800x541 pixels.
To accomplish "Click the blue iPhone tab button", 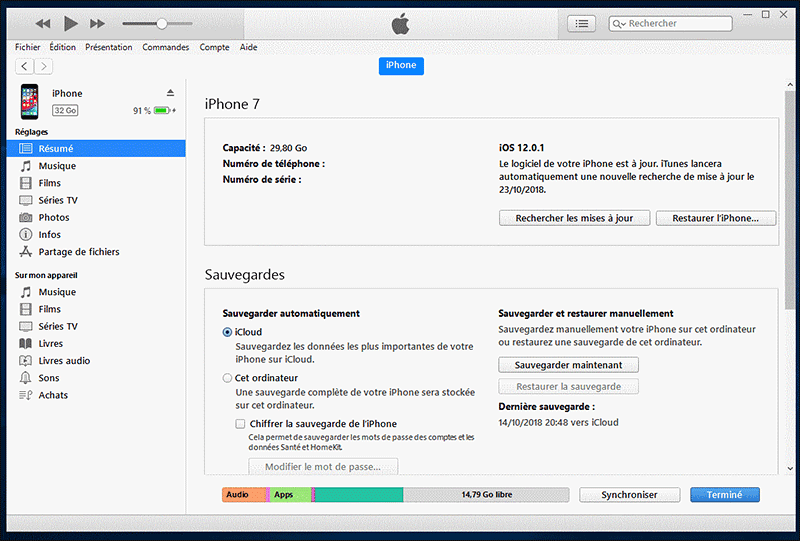I will coord(401,65).
